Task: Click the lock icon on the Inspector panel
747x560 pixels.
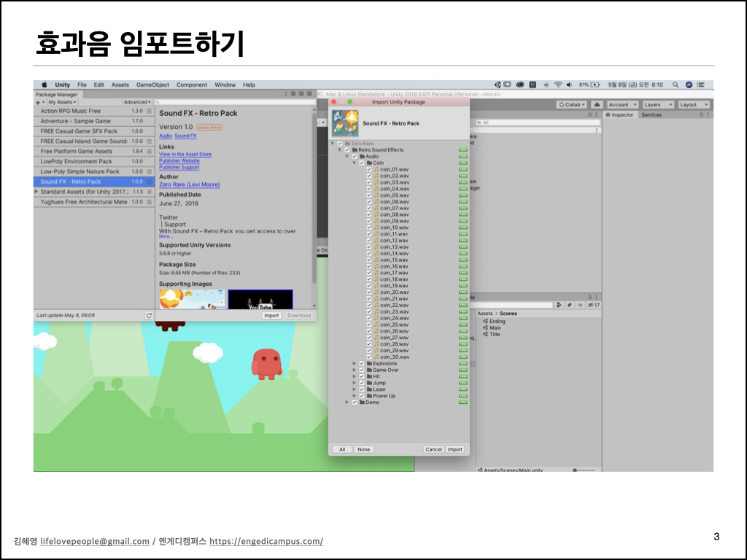Action: point(701,114)
